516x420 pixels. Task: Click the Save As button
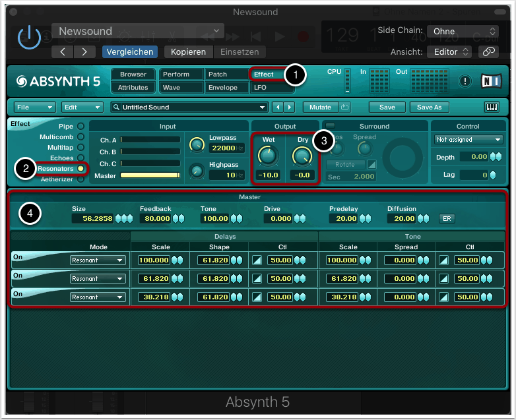point(428,107)
